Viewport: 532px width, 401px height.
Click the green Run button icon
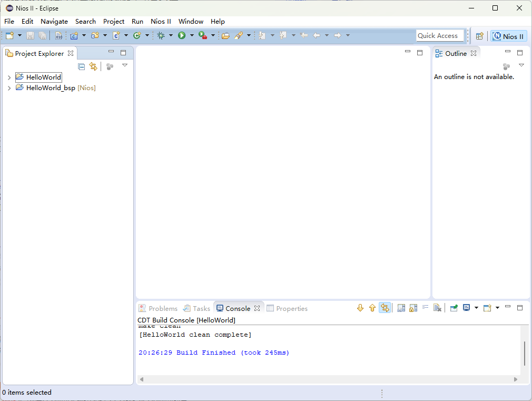[182, 35]
